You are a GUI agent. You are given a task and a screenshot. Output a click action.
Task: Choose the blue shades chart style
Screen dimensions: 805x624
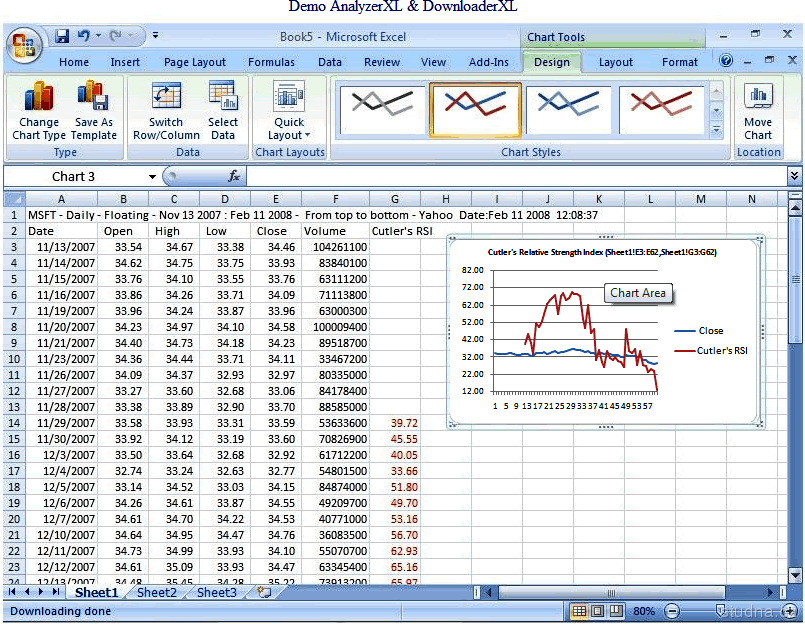click(568, 109)
